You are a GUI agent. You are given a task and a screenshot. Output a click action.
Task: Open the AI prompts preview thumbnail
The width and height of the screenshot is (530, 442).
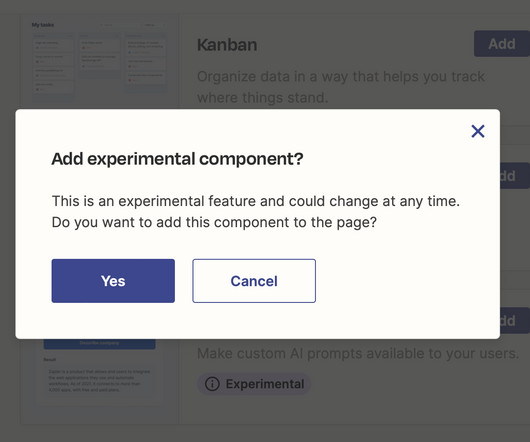tap(99, 372)
